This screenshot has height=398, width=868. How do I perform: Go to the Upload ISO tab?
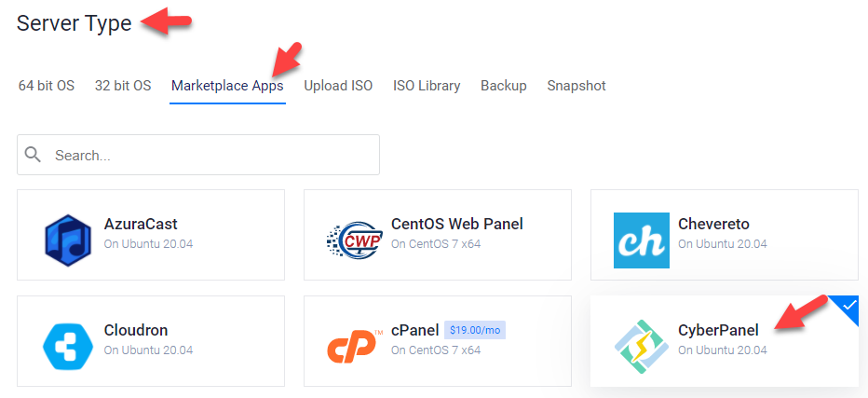pyautogui.click(x=338, y=86)
